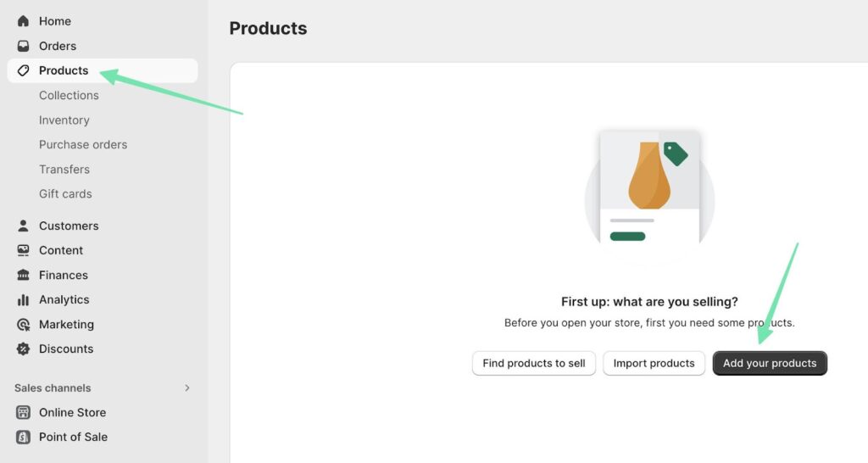Go to Inventory in sidebar

(x=64, y=120)
